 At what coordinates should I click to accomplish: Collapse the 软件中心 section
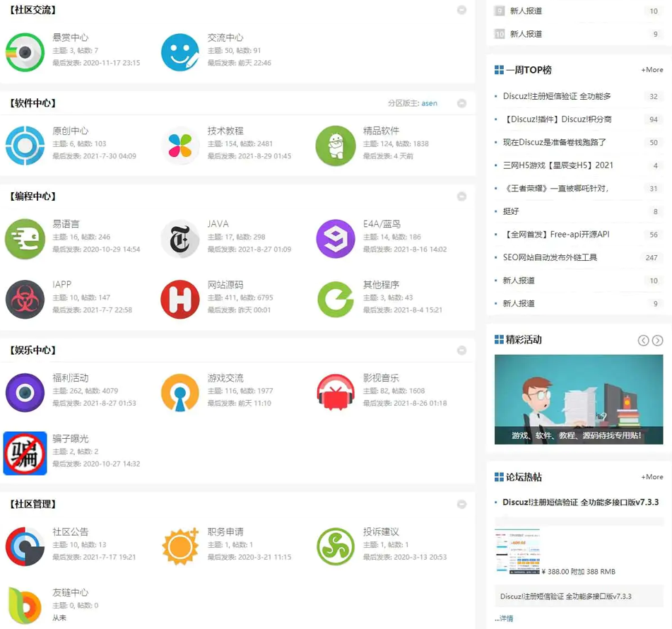[x=461, y=103]
